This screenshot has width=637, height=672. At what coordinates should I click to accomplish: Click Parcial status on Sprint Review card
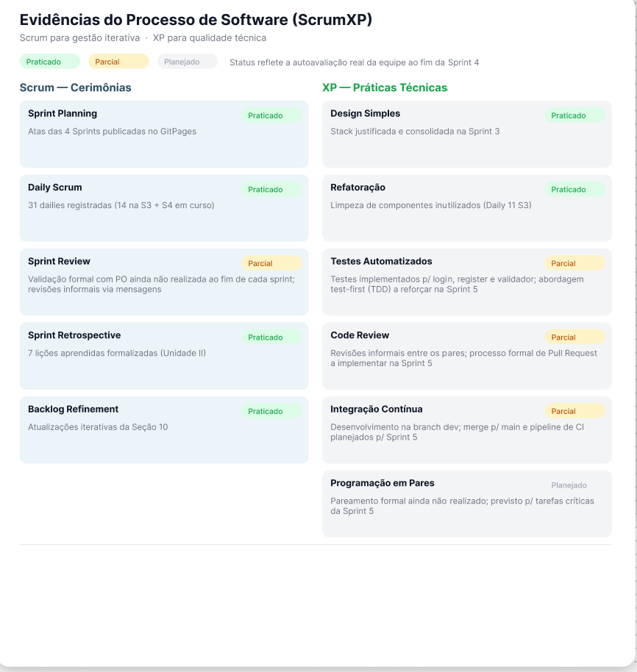tap(271, 263)
